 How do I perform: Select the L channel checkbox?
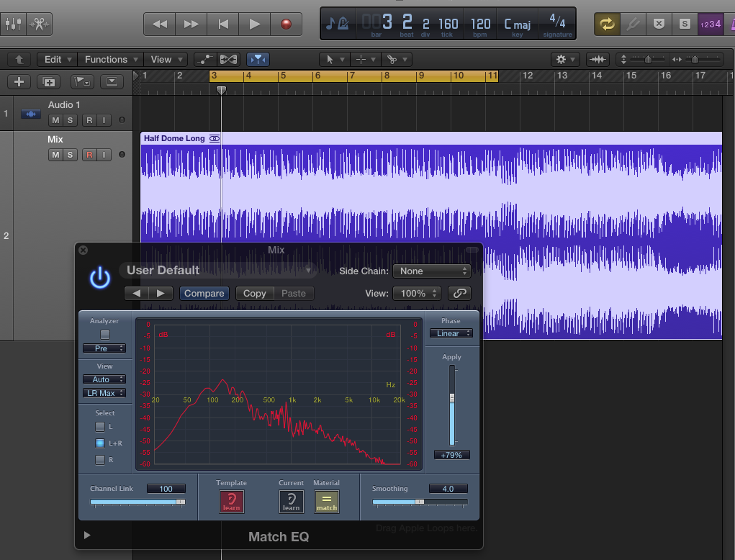click(x=100, y=427)
